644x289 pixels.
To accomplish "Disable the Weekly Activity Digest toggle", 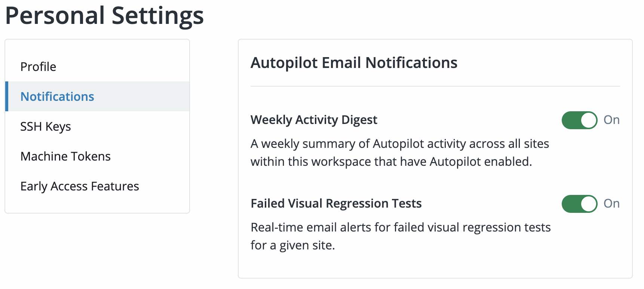I will click(x=579, y=120).
